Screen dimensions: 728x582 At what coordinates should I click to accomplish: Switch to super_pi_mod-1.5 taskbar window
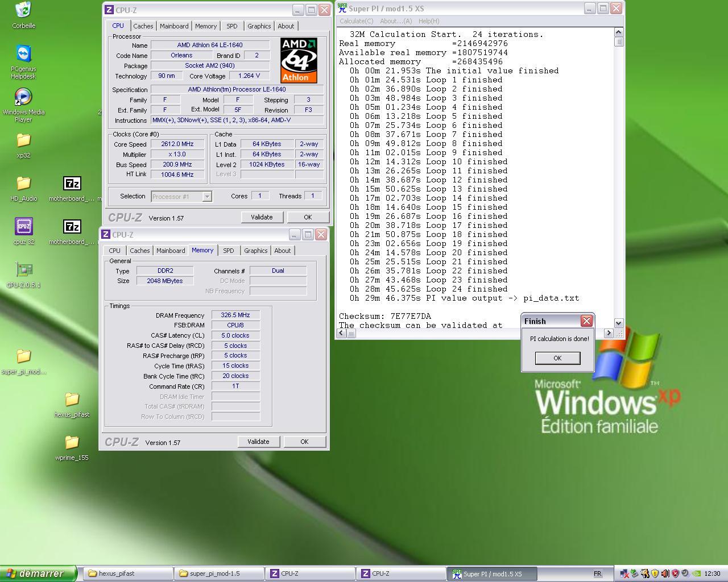[220, 573]
